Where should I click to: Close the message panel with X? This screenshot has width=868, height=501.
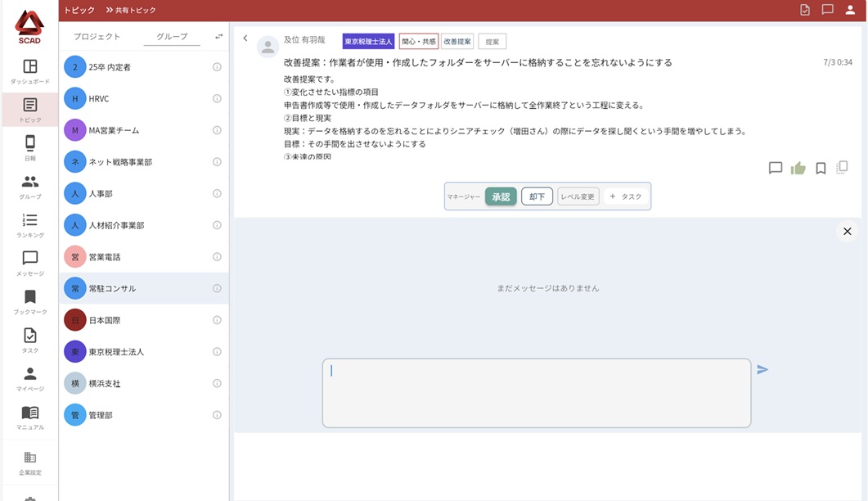(x=847, y=231)
